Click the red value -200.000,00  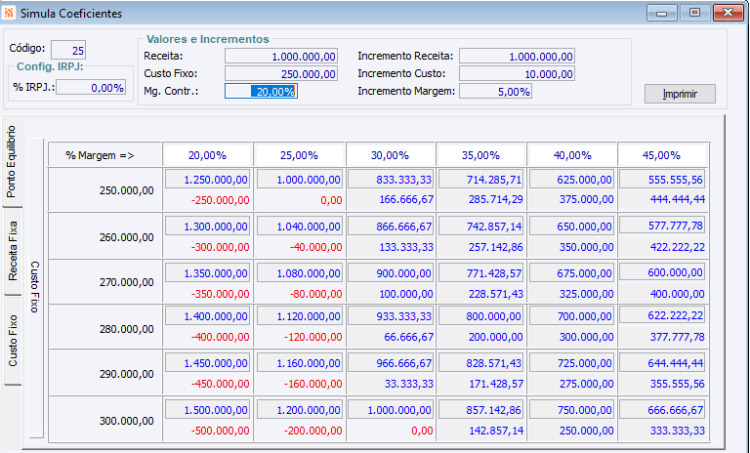313,431
